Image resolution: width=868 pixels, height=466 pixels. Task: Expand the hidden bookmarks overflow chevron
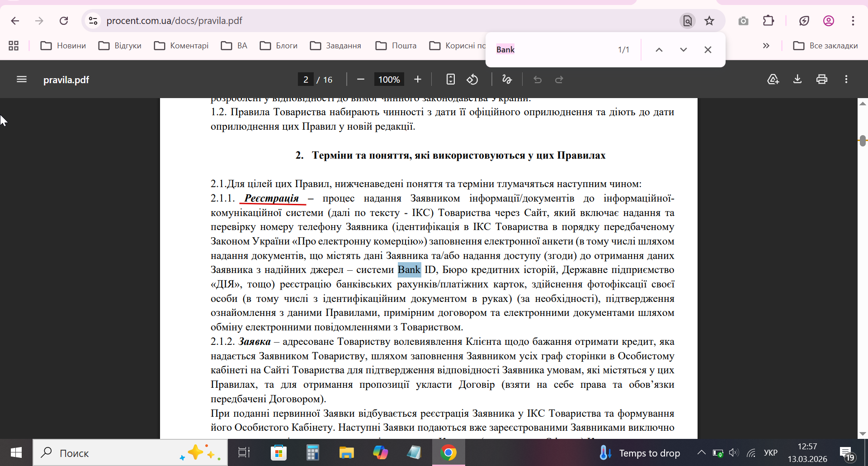point(766,46)
